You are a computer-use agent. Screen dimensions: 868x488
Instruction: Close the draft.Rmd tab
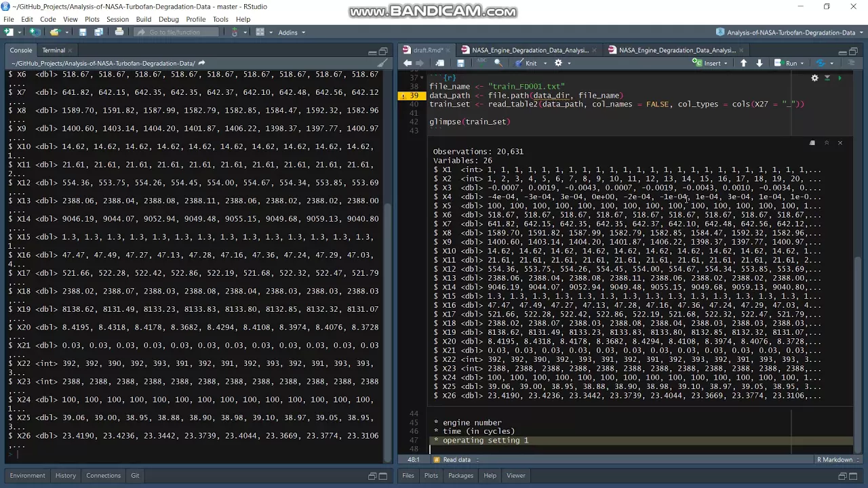tap(448, 50)
